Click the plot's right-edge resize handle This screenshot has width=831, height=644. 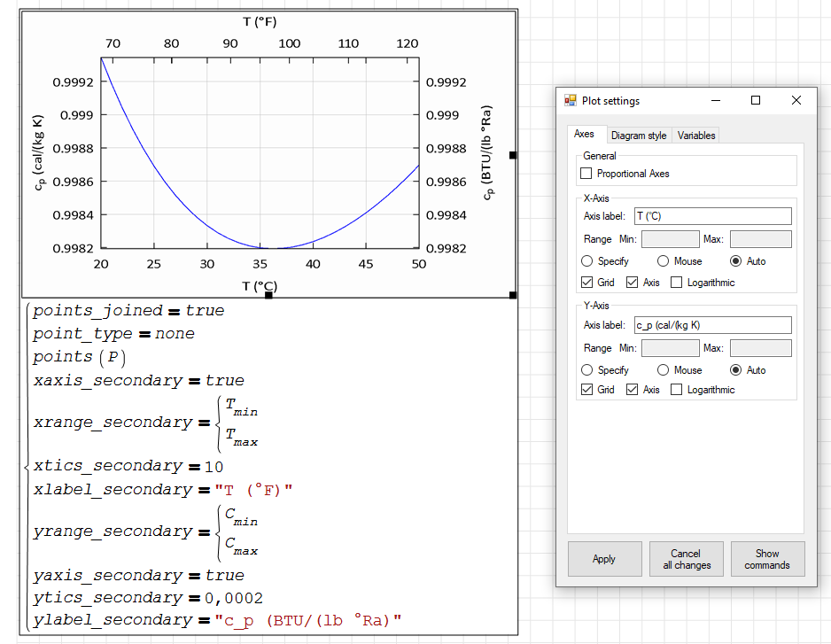click(513, 155)
